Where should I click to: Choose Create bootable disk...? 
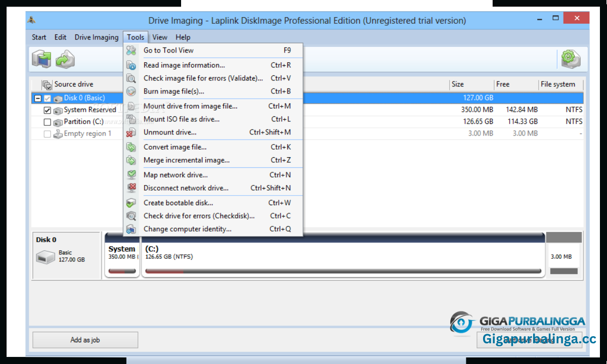click(x=213, y=203)
